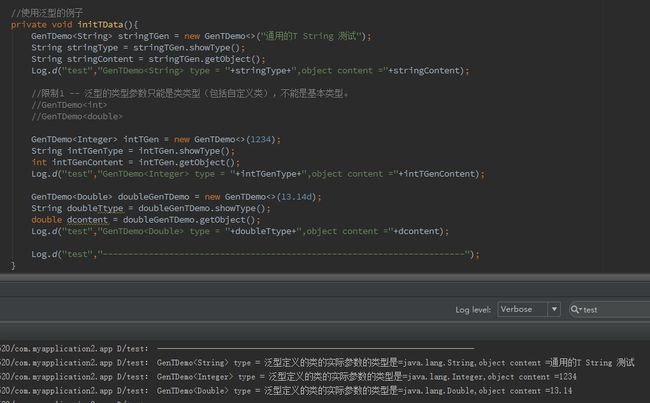Click the line 'String stringType = stringTGen.showType();'
The width and height of the screenshot is (650, 403).
pos(138,48)
